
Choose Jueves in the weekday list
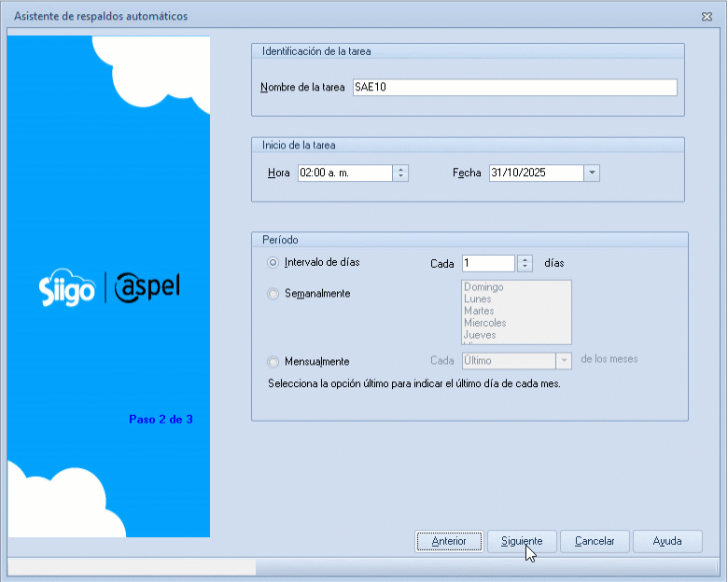pos(480,335)
